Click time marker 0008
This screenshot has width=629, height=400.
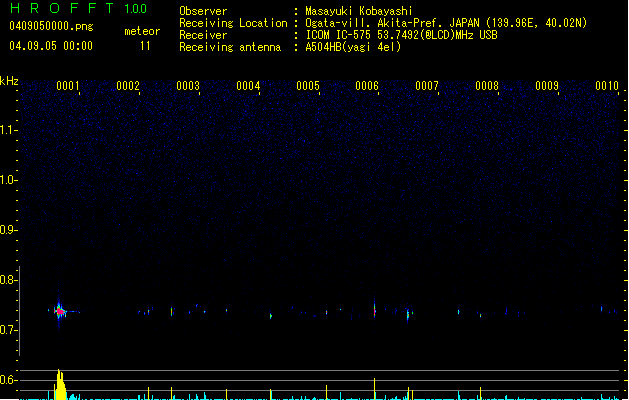(x=487, y=86)
